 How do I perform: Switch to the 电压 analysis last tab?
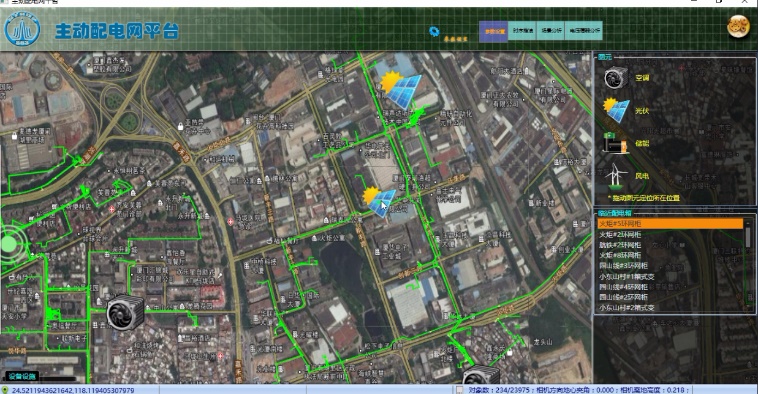coord(584,30)
